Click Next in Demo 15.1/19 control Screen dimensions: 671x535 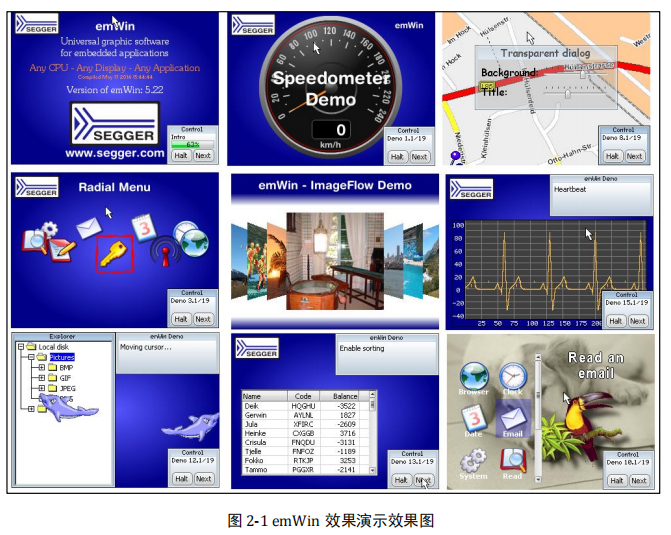click(638, 321)
